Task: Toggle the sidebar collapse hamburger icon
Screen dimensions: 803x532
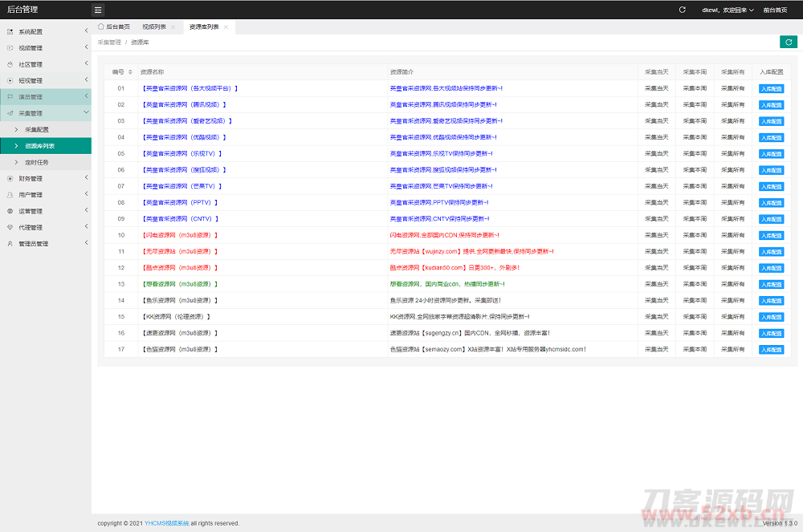Action: point(98,10)
